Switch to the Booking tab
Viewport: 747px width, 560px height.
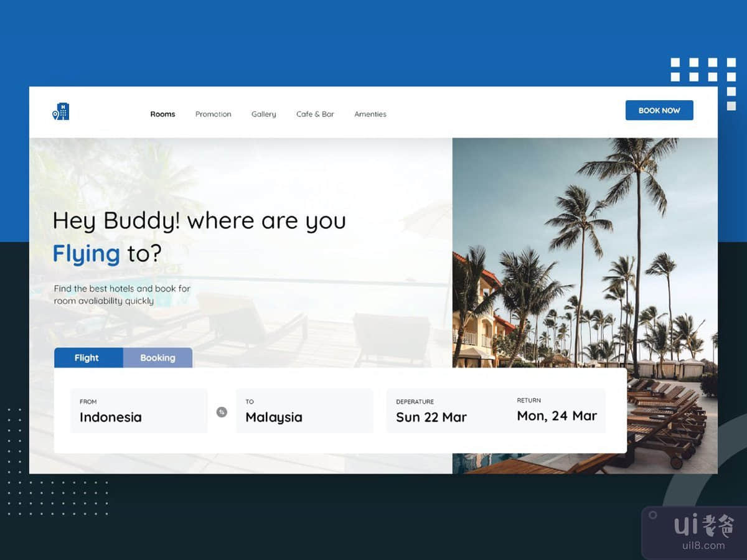157,358
